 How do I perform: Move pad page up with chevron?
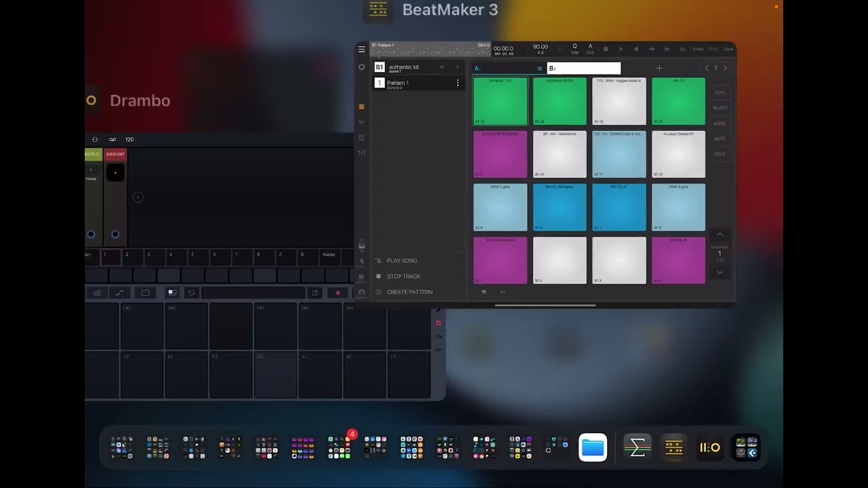click(x=719, y=235)
